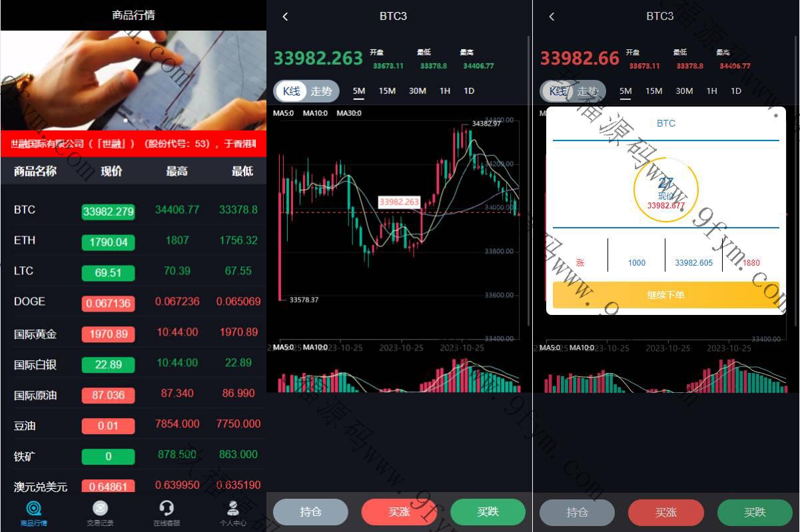Image resolution: width=800 pixels, height=532 pixels.
Task: Tap the middle panel 持仓 positions button
Action: pos(310,512)
